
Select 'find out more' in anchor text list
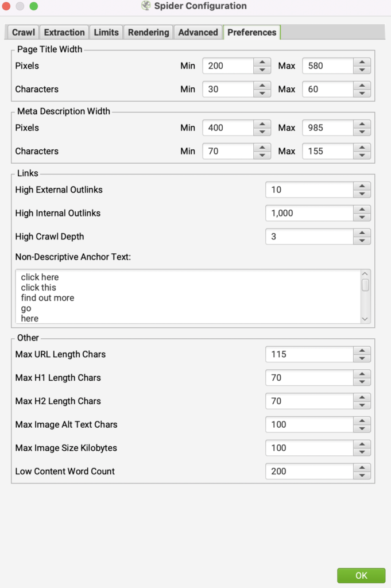[48, 298]
